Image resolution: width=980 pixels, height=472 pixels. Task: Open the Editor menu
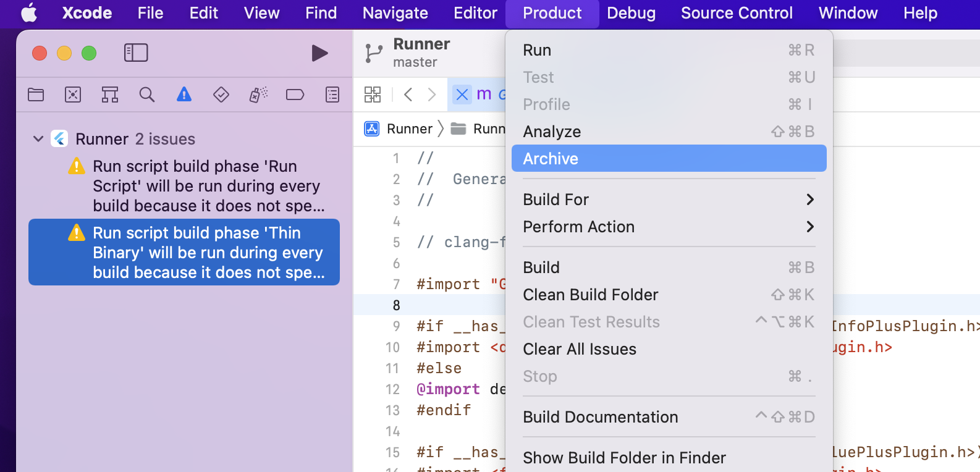pyautogui.click(x=476, y=13)
